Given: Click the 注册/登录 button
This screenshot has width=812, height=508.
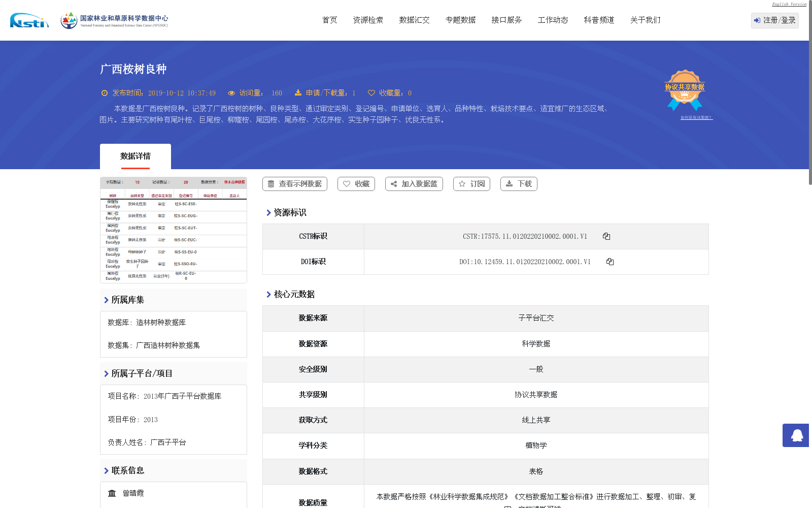Looking at the screenshot, I should [775, 20].
